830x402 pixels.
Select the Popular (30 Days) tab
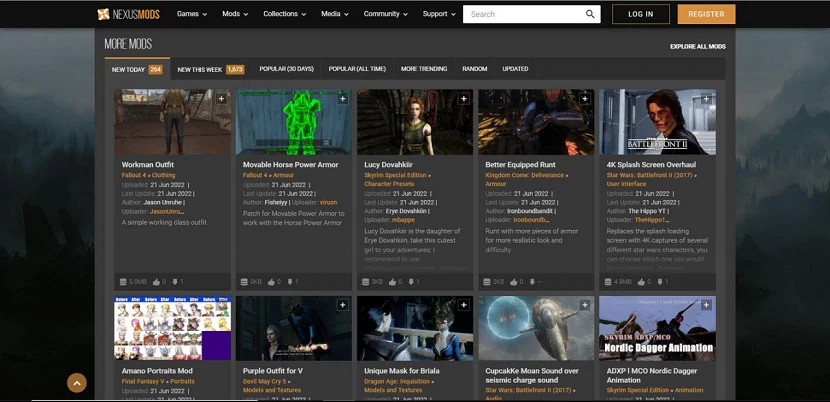pyautogui.click(x=286, y=69)
